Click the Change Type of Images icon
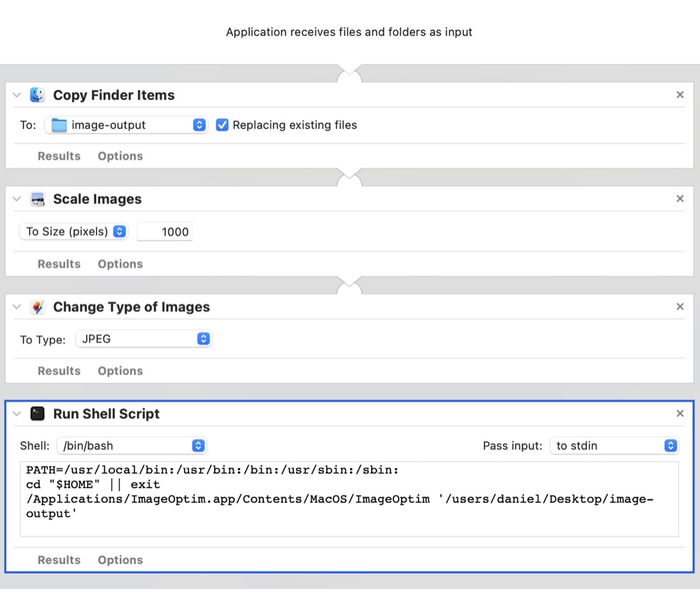The image size is (700, 589). 37,307
